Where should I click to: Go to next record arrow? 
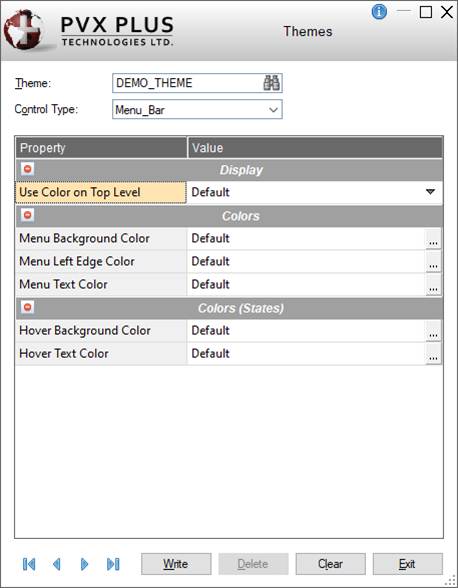84,564
